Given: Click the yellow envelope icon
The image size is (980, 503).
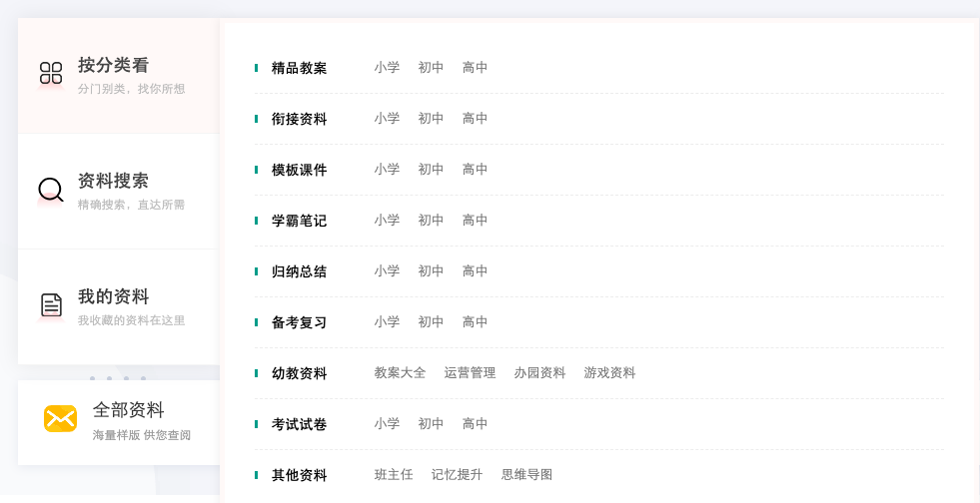Looking at the screenshot, I should pos(60,419).
